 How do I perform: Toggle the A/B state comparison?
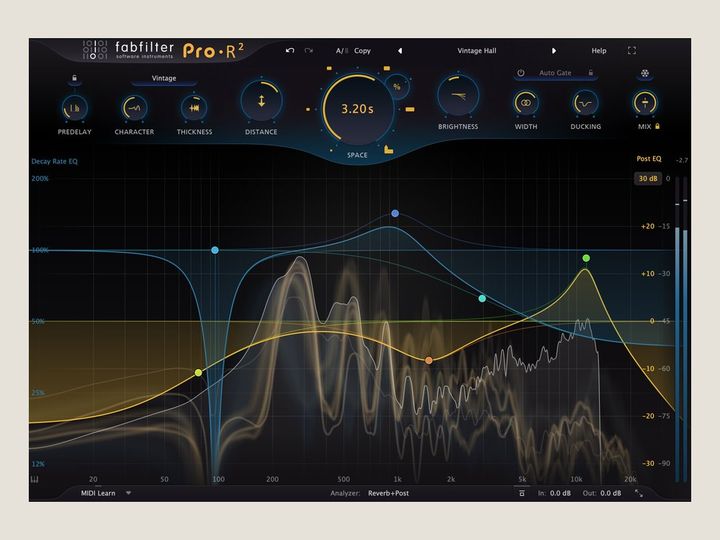(x=342, y=51)
